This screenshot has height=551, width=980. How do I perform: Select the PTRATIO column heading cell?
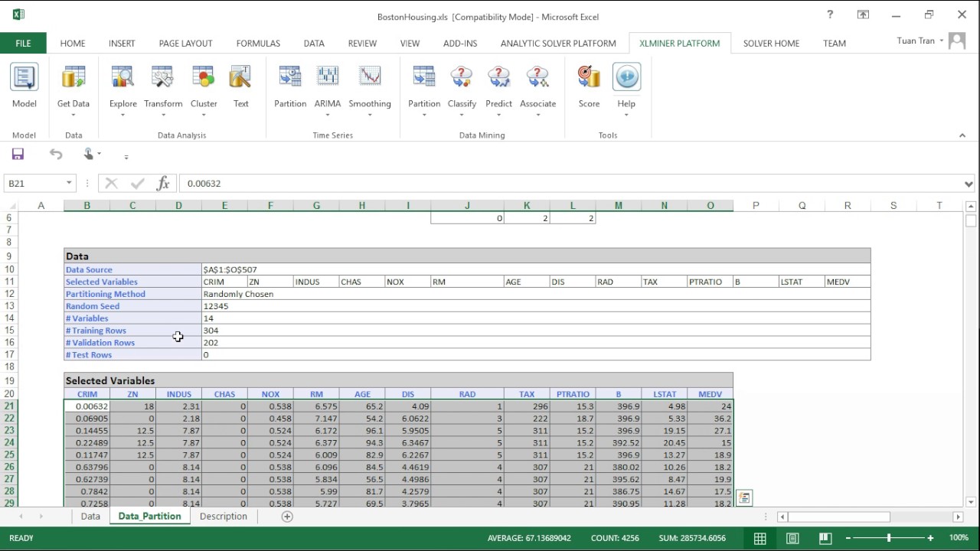click(x=573, y=394)
